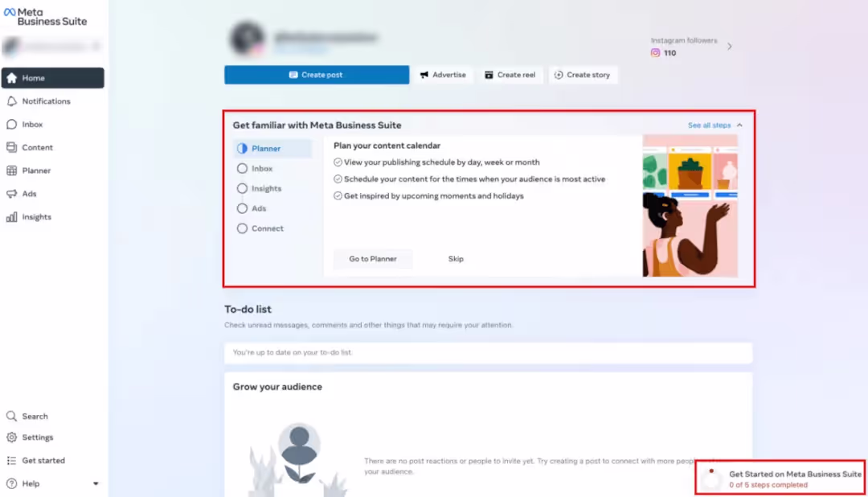Select the Inbox step circle in onboarding
868x497 pixels.
point(242,168)
